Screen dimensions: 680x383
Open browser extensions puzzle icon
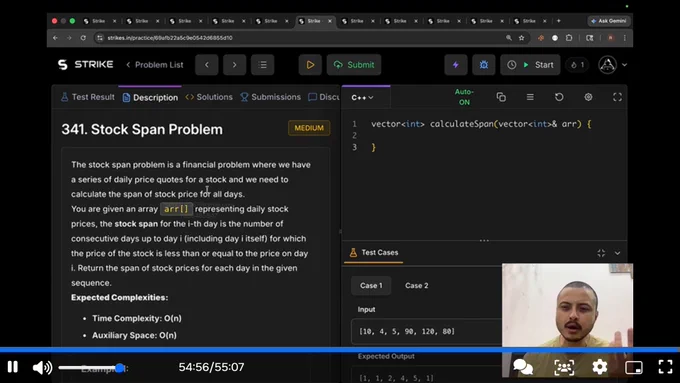[569, 38]
